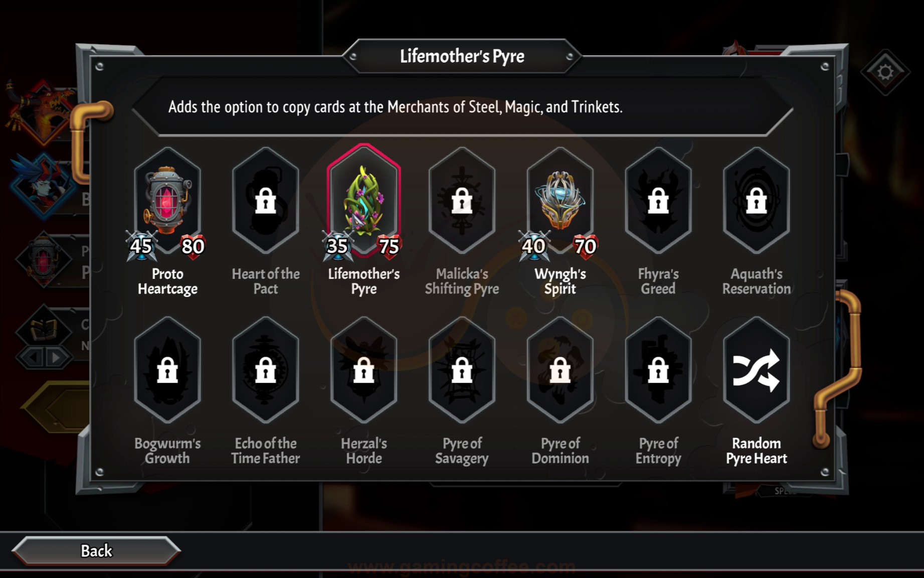Select the Lifemother's Pyre heart icon

[364, 201]
